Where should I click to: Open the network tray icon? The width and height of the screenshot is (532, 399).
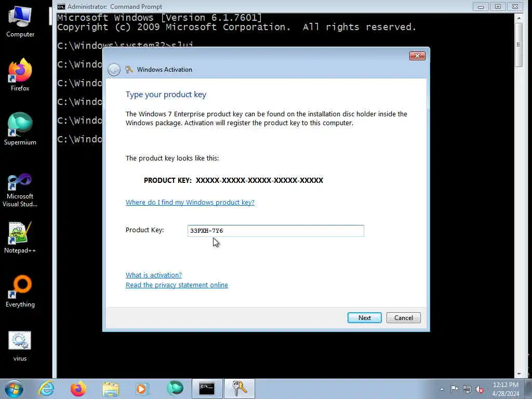pos(467,389)
